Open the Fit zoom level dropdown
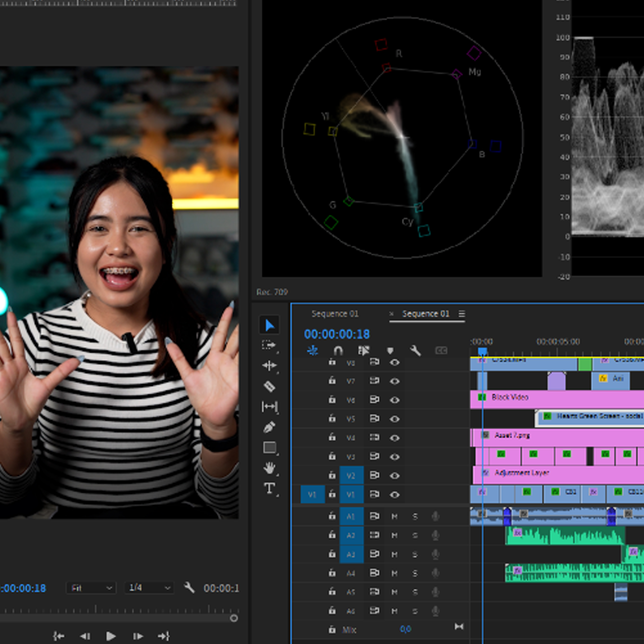Screen dimensions: 644x644 [x=91, y=588]
